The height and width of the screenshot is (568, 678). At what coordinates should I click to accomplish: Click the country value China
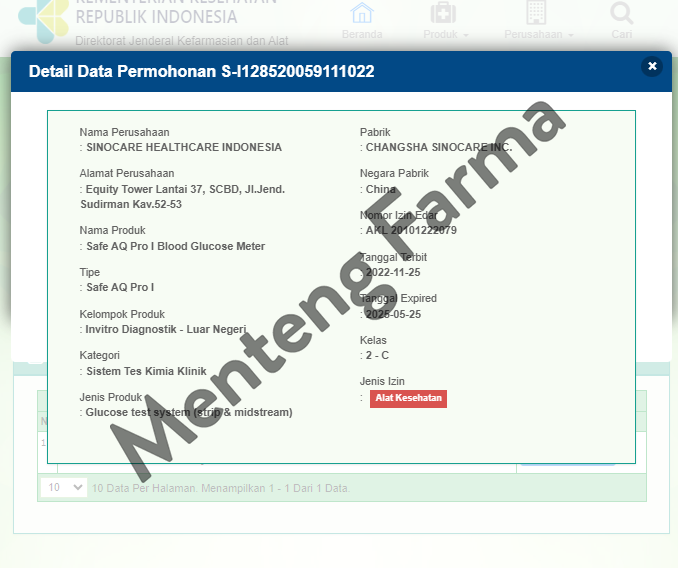click(381, 189)
